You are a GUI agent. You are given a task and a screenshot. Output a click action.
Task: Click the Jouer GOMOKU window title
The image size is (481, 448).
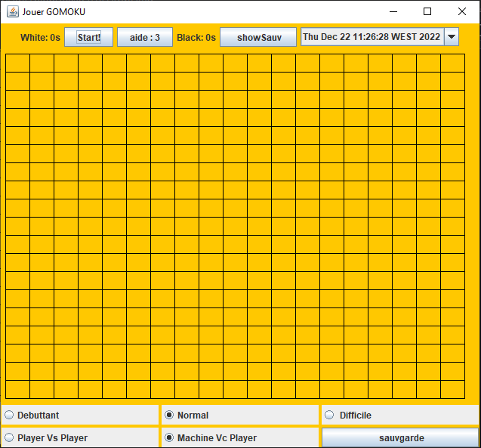click(x=54, y=12)
